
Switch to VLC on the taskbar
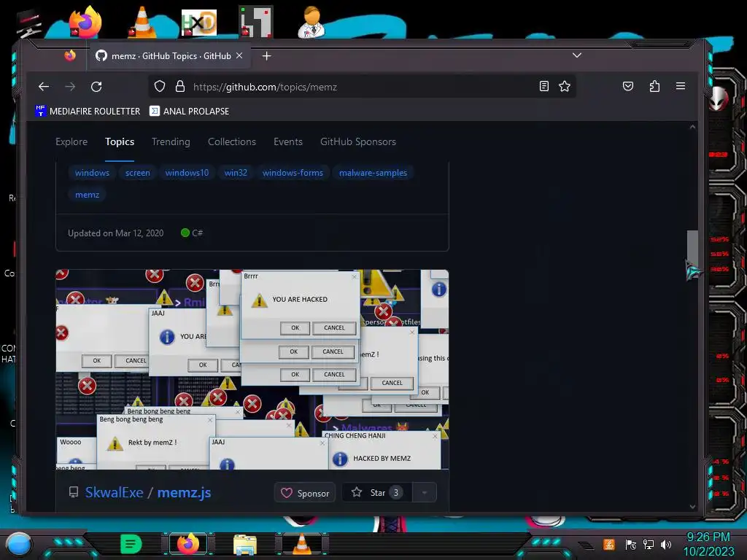click(x=301, y=544)
